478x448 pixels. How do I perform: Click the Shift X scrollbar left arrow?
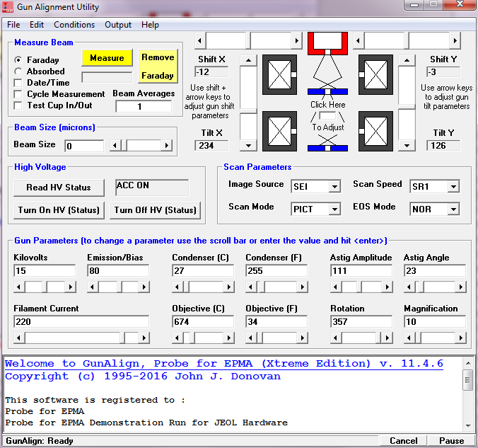point(200,40)
